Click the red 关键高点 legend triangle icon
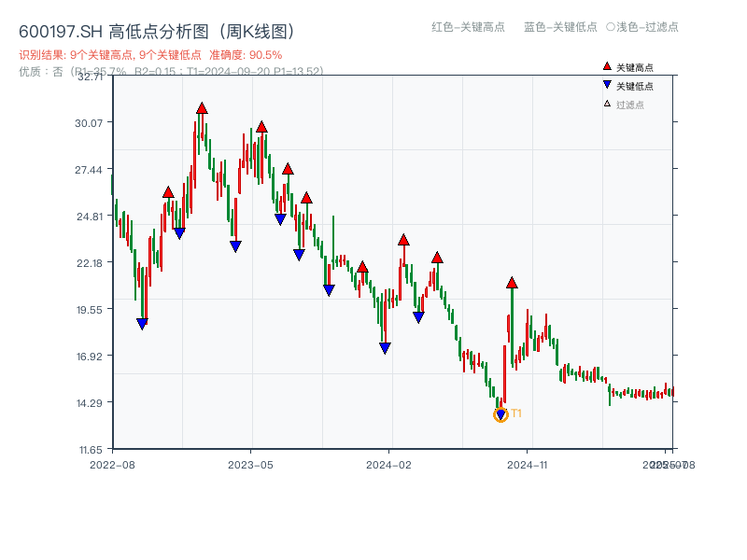This screenshot has width=747, height=560. click(607, 66)
